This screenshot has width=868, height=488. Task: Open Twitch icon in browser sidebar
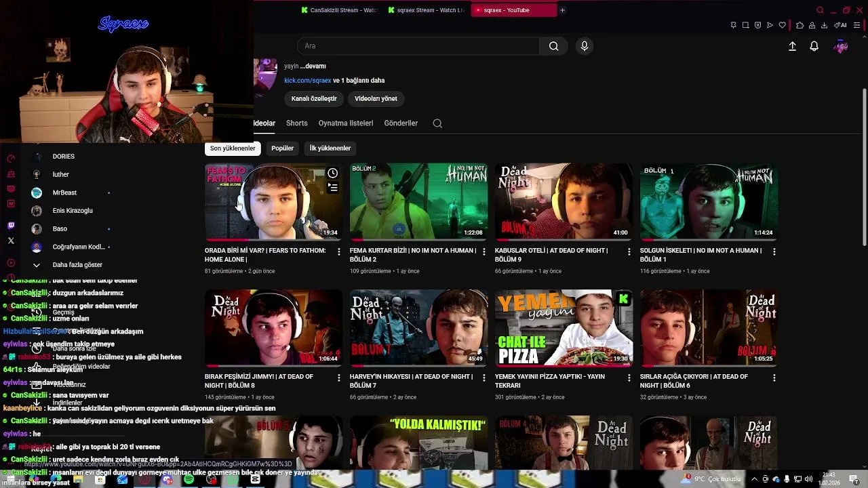click(x=11, y=226)
